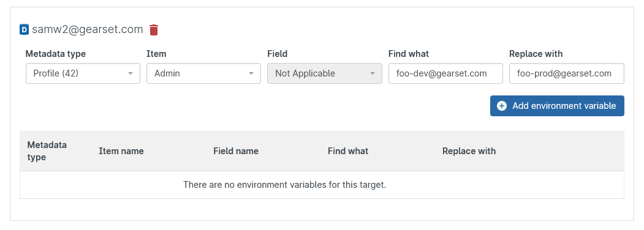Click the Item name column header
Screen dimensions: 644x230
[x=121, y=151]
